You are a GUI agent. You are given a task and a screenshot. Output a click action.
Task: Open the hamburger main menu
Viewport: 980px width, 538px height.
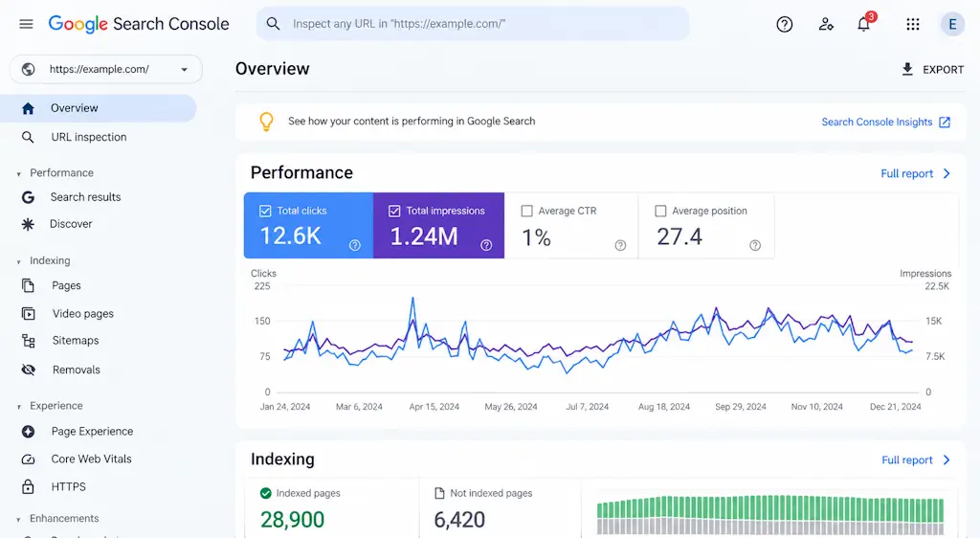click(x=26, y=24)
